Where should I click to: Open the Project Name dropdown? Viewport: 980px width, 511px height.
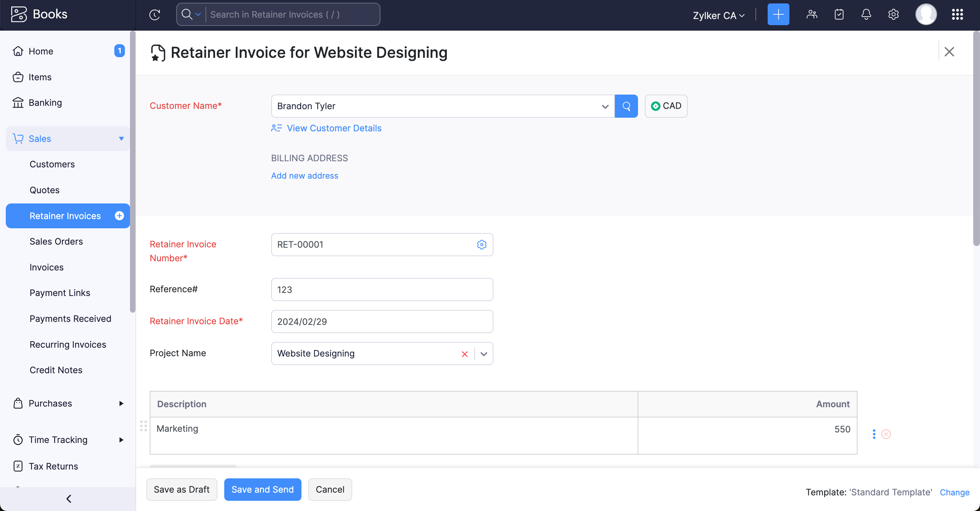pos(484,353)
